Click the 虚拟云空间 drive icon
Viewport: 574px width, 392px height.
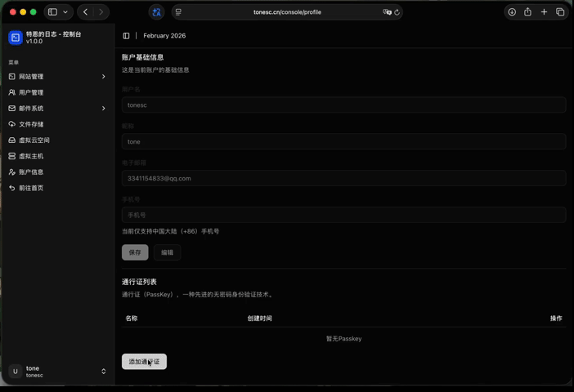point(12,140)
